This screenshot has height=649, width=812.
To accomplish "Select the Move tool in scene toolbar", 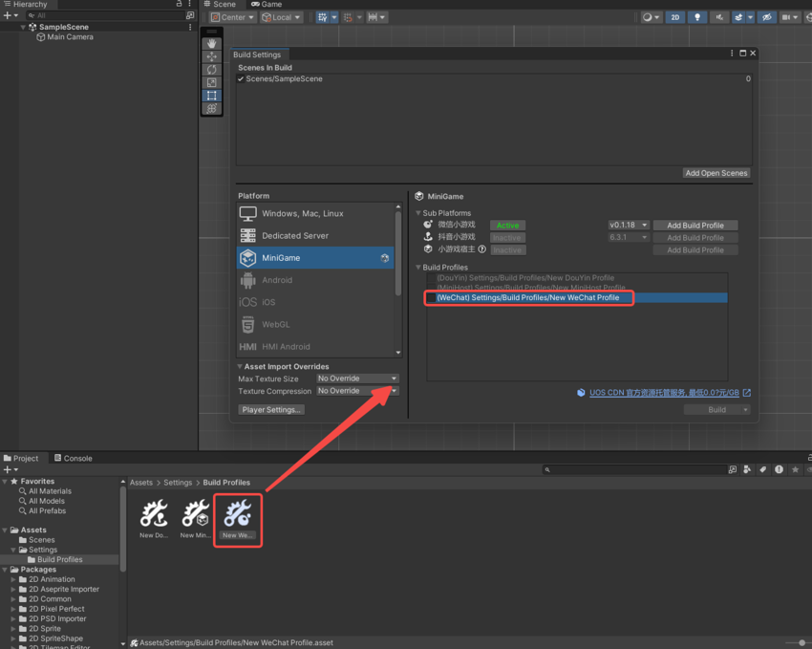I will pyautogui.click(x=212, y=56).
